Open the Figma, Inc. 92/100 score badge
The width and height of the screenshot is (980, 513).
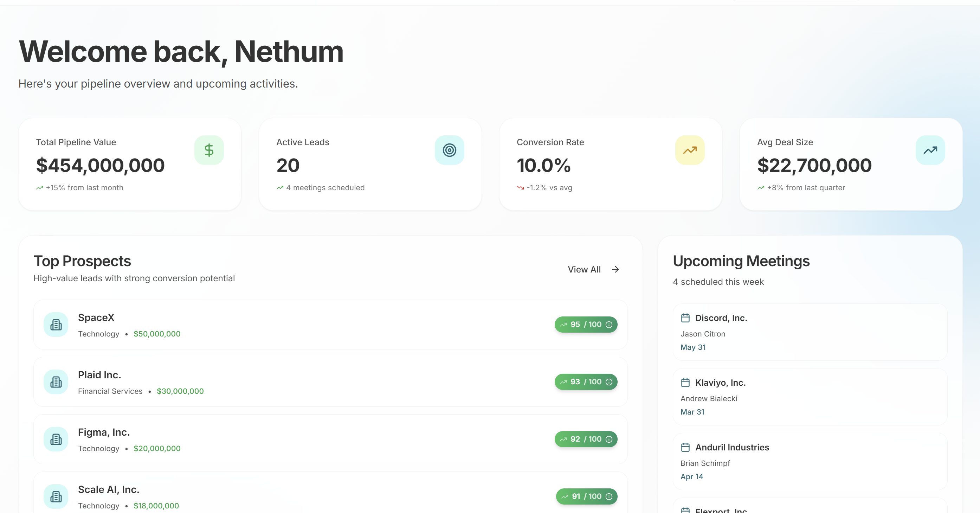click(x=586, y=439)
